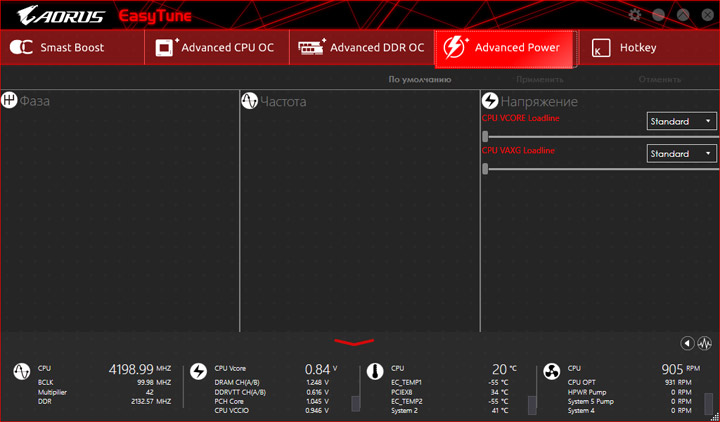720x422 pixels.
Task: Click the System 4 fan RPM row
Action: click(629, 411)
